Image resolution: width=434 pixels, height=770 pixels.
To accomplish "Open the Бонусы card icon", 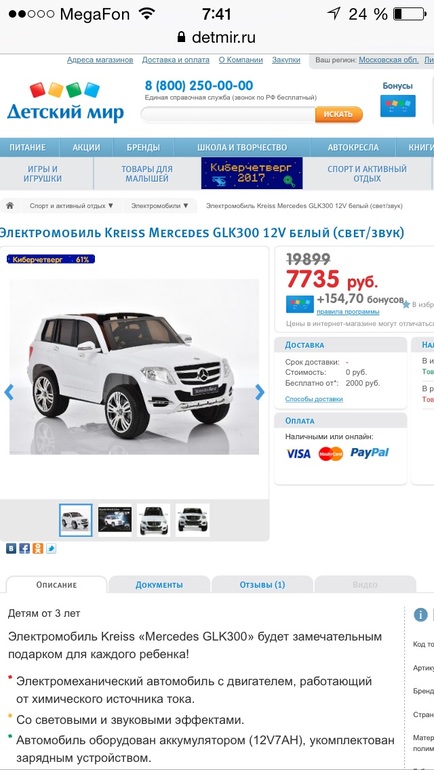I will (398, 106).
